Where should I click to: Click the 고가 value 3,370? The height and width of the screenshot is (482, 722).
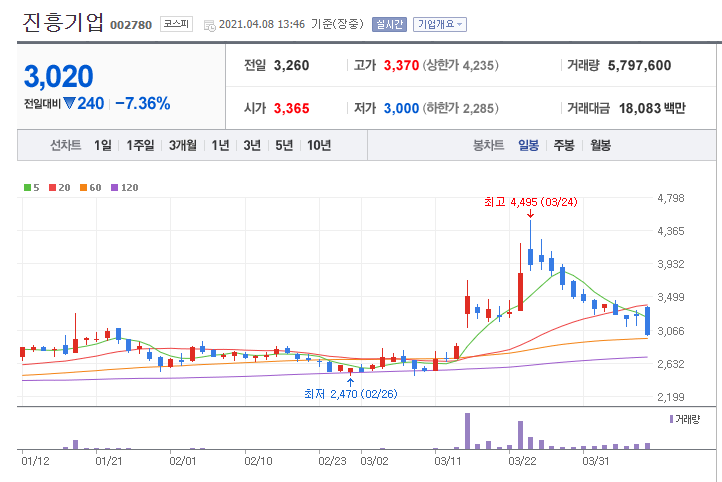pos(401,65)
